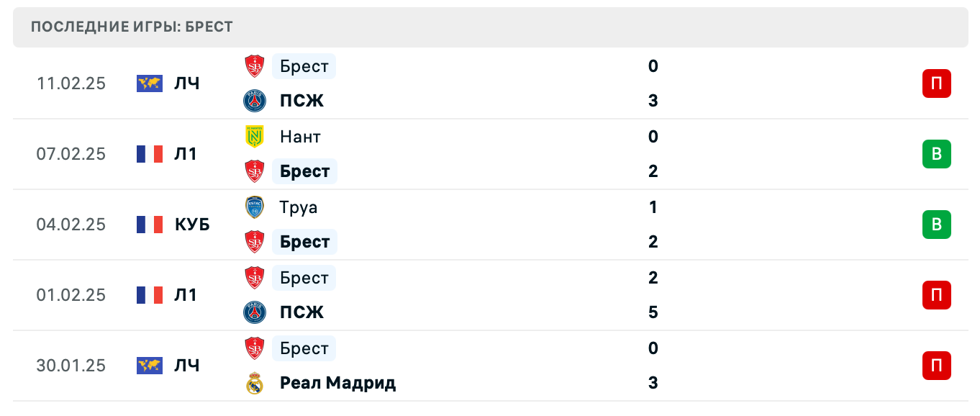Click the 01.02.25 match date
This screenshot has width=980, height=416.
(71, 295)
